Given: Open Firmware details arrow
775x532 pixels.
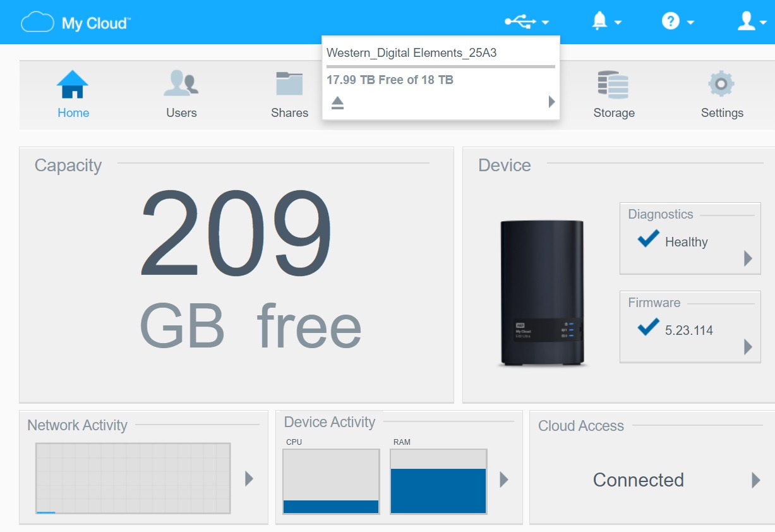Looking at the screenshot, I should tap(748, 346).
